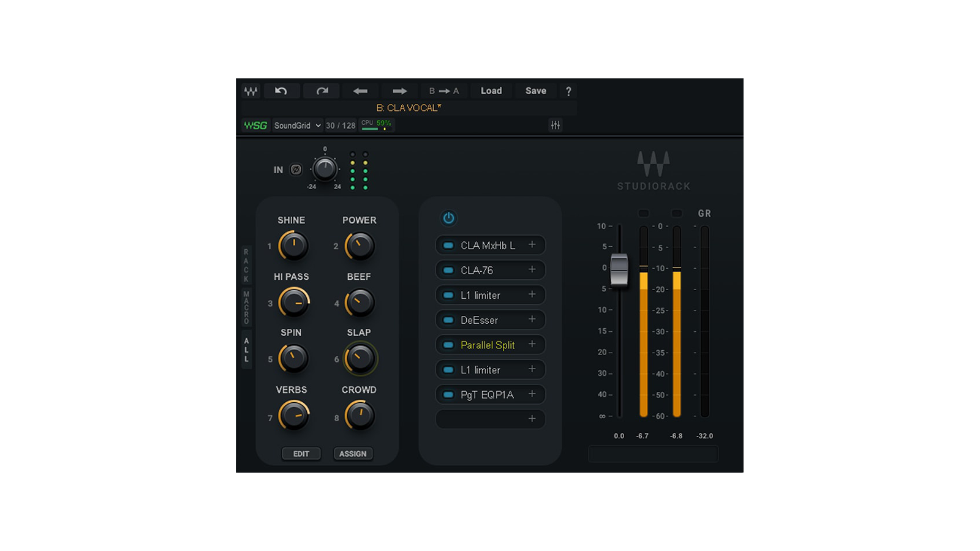Click the VERBS macro knob 7

point(294,416)
